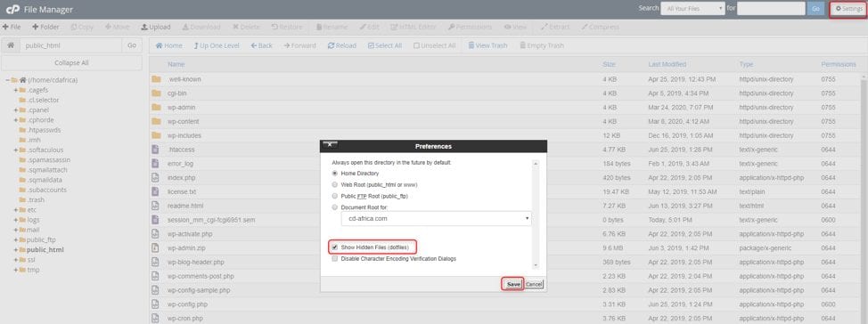Expand the .cagefs tree folder
The height and width of the screenshot is (324, 868).
[x=15, y=90]
